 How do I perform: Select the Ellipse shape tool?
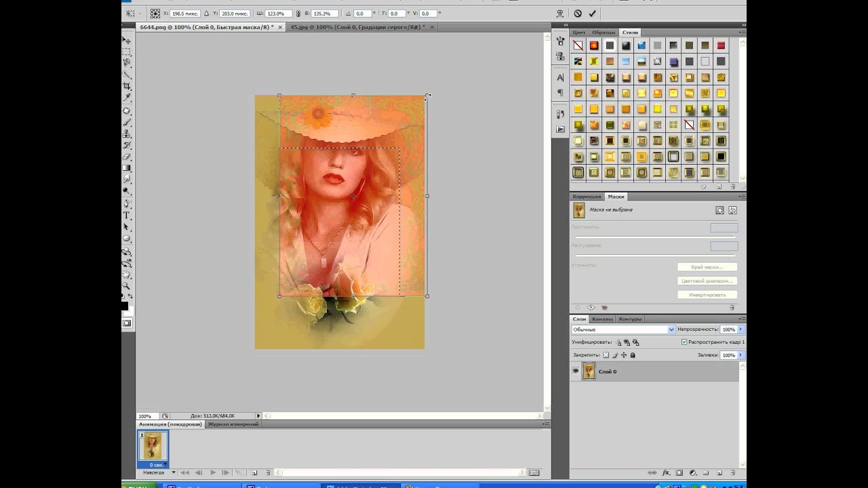coord(127,239)
